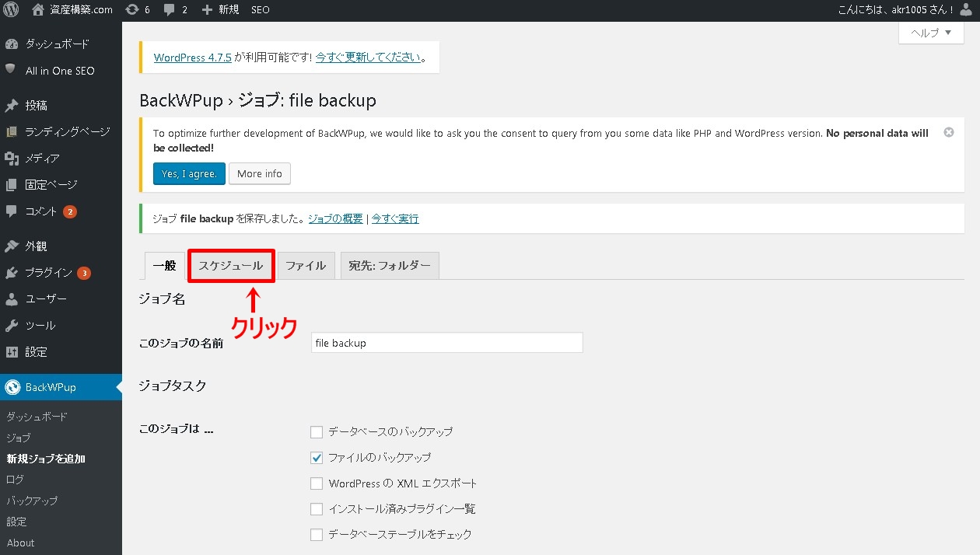The width and height of the screenshot is (980, 555).
Task: Open the WordPress 4.7.5 link
Action: coord(193,57)
